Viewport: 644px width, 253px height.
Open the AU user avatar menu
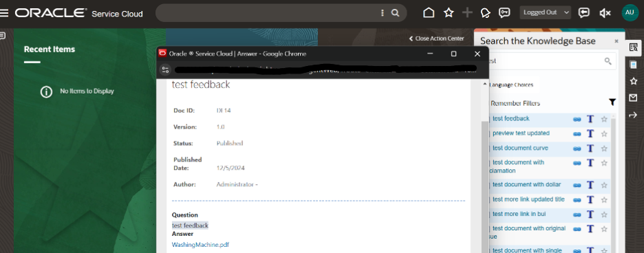[x=630, y=13]
